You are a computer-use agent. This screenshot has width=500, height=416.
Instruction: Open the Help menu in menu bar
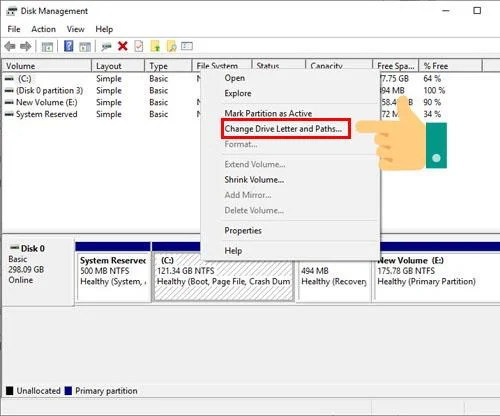[104, 29]
